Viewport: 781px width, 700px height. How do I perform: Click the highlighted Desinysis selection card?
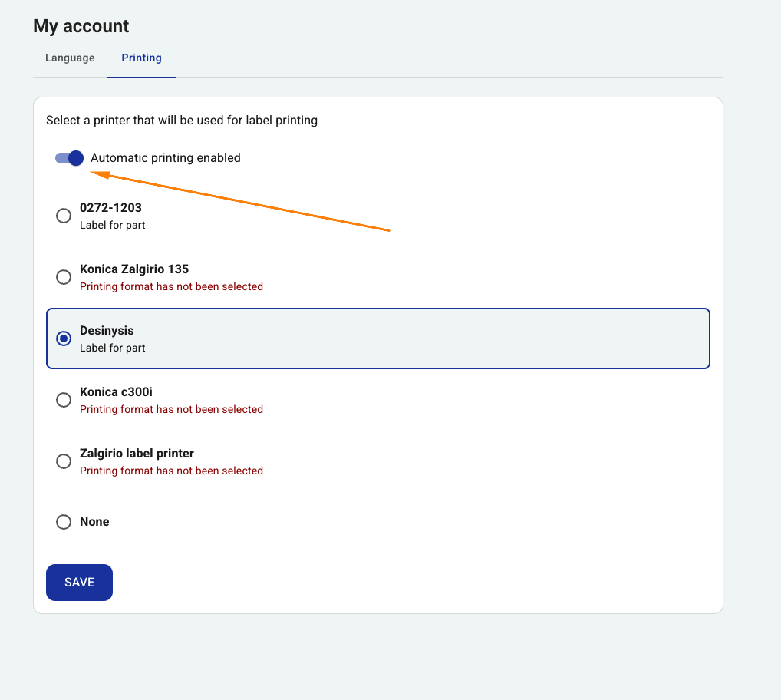pos(378,338)
